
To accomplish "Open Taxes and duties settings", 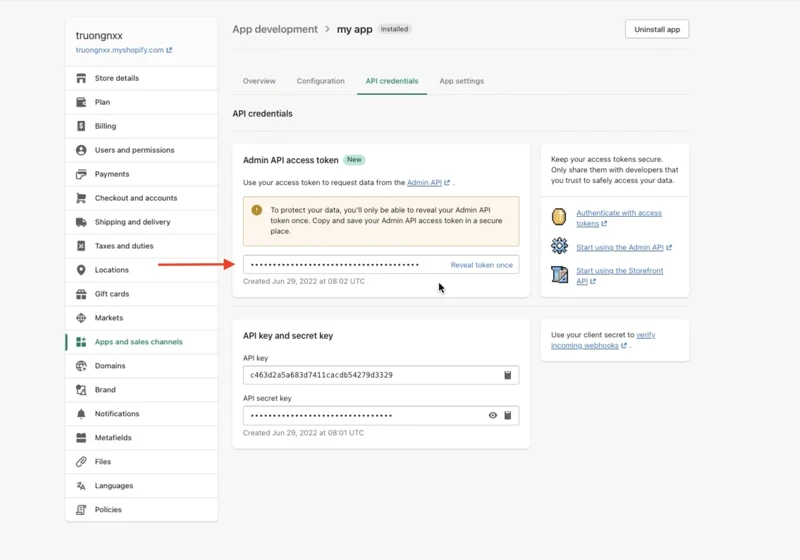I will [141, 246].
